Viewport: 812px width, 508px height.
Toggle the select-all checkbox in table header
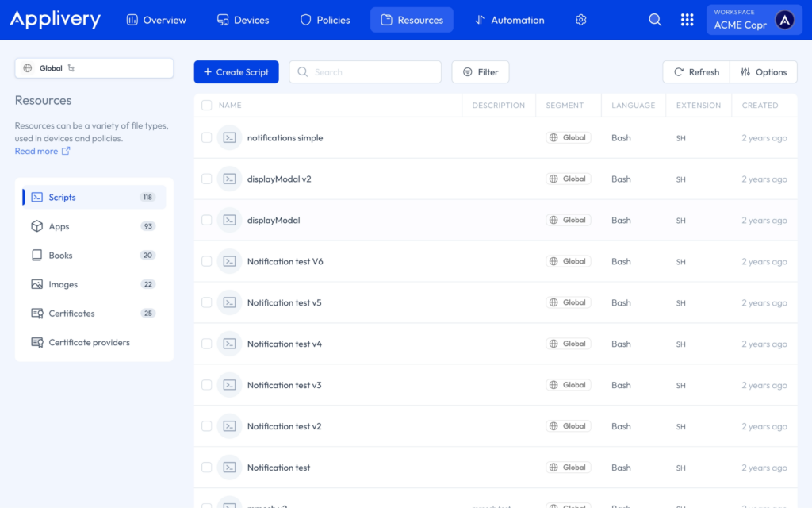tap(207, 105)
